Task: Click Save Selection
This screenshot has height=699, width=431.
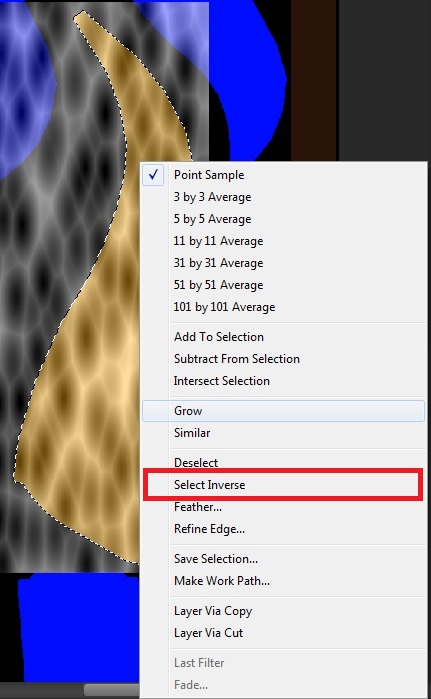Action: coord(283,559)
